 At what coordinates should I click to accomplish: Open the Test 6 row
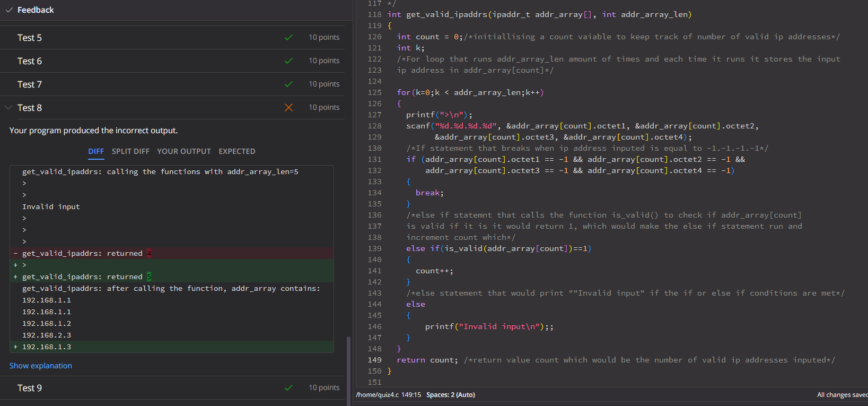[172, 61]
